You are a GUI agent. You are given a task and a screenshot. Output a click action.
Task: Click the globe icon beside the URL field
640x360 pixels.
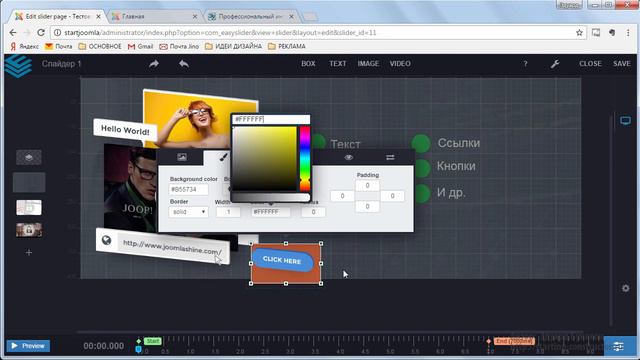click(107, 240)
